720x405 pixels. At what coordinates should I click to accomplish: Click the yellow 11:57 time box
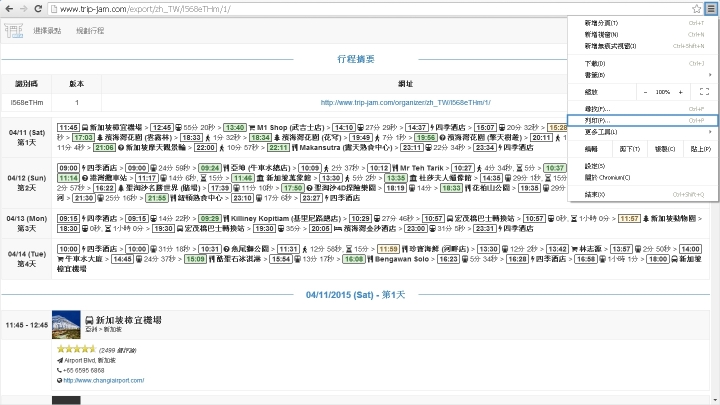(630, 219)
